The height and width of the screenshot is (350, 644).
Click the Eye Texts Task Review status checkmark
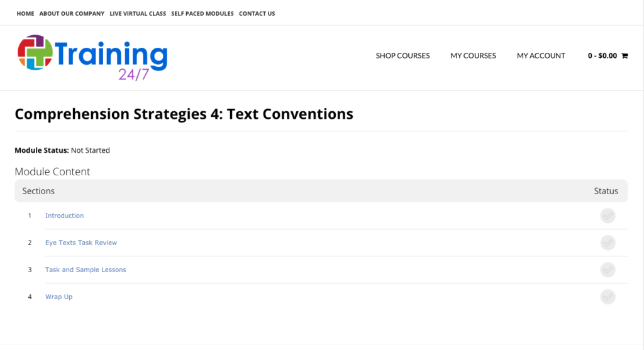tap(608, 243)
